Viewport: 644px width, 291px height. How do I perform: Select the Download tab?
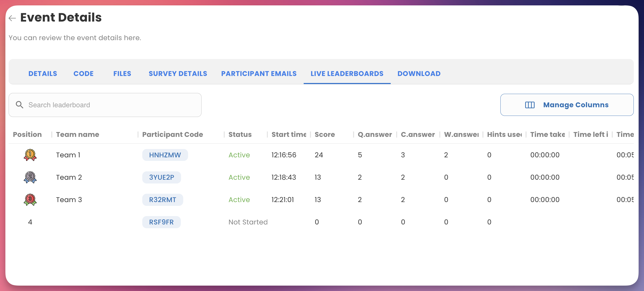pyautogui.click(x=419, y=74)
